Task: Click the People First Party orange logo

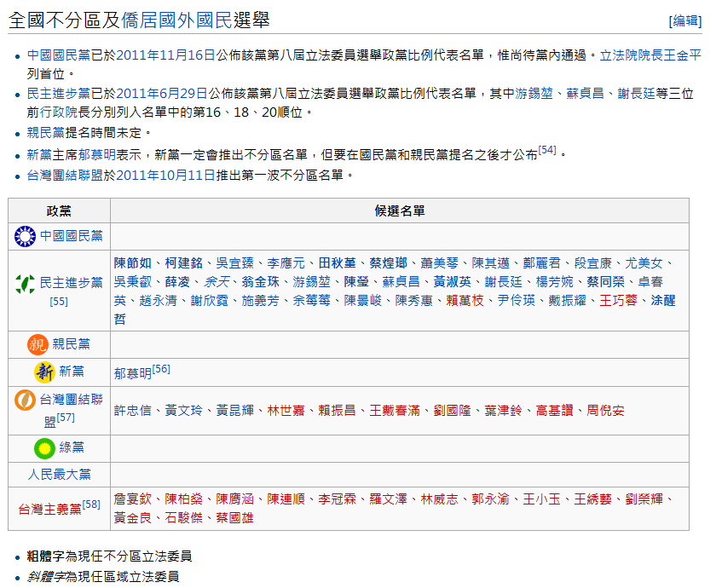Action: click(x=38, y=344)
